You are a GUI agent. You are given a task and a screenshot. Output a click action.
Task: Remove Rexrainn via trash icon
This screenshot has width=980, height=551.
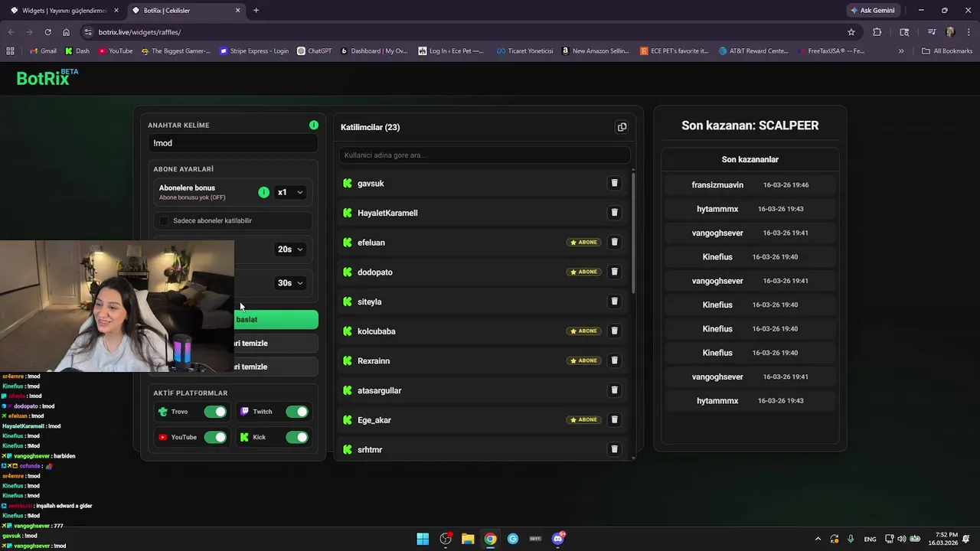tap(614, 360)
